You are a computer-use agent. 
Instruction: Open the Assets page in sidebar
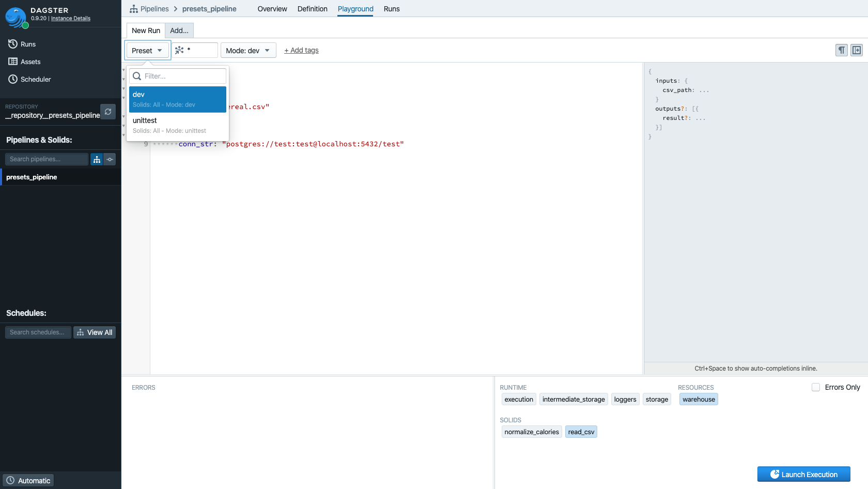click(24, 62)
